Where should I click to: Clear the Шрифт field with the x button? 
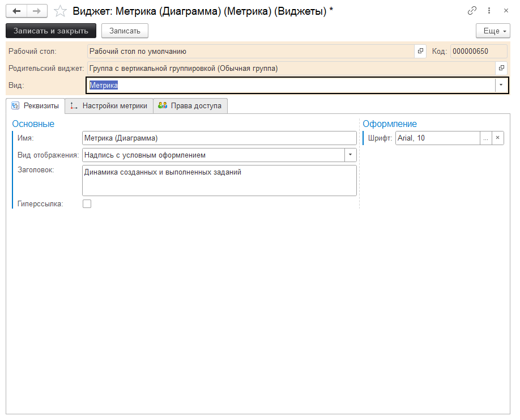[x=497, y=138]
